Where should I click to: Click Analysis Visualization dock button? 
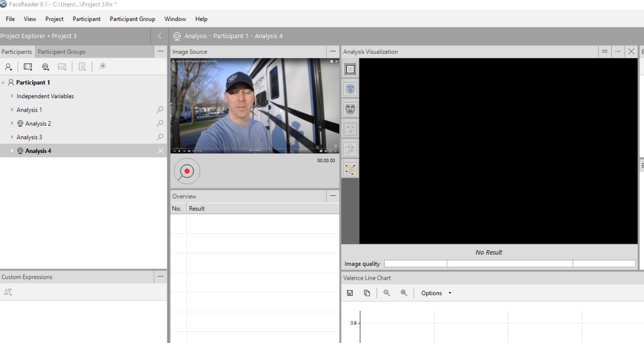click(605, 52)
